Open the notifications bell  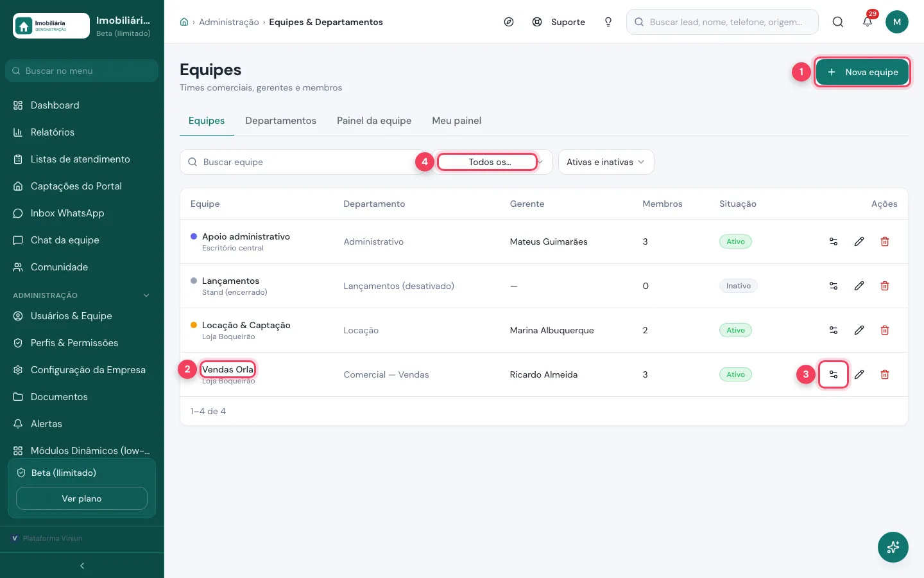(868, 22)
